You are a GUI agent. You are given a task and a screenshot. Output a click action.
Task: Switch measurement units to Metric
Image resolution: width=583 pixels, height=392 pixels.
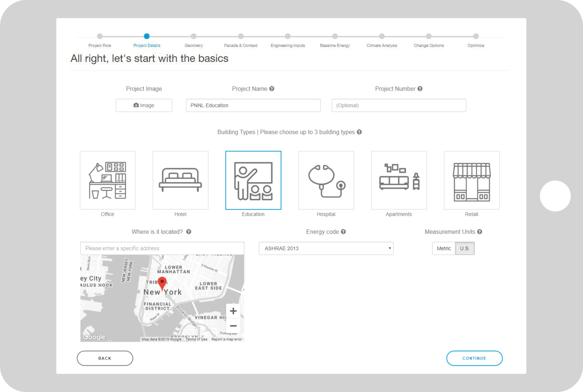point(443,248)
